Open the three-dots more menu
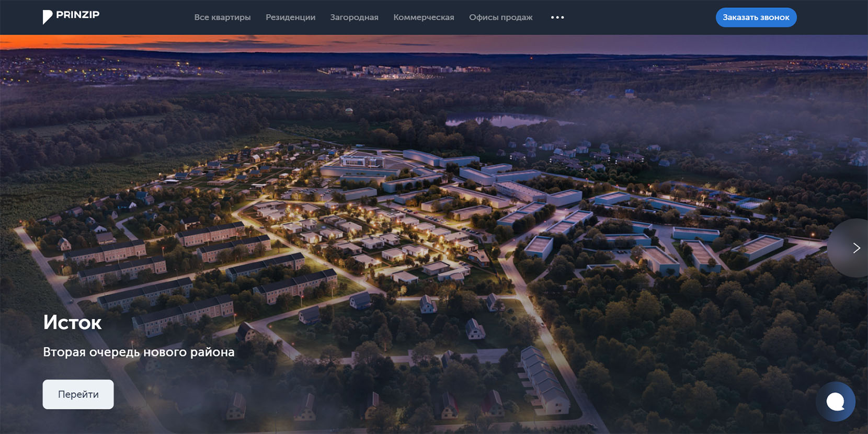The width and height of the screenshot is (868, 434). [557, 17]
